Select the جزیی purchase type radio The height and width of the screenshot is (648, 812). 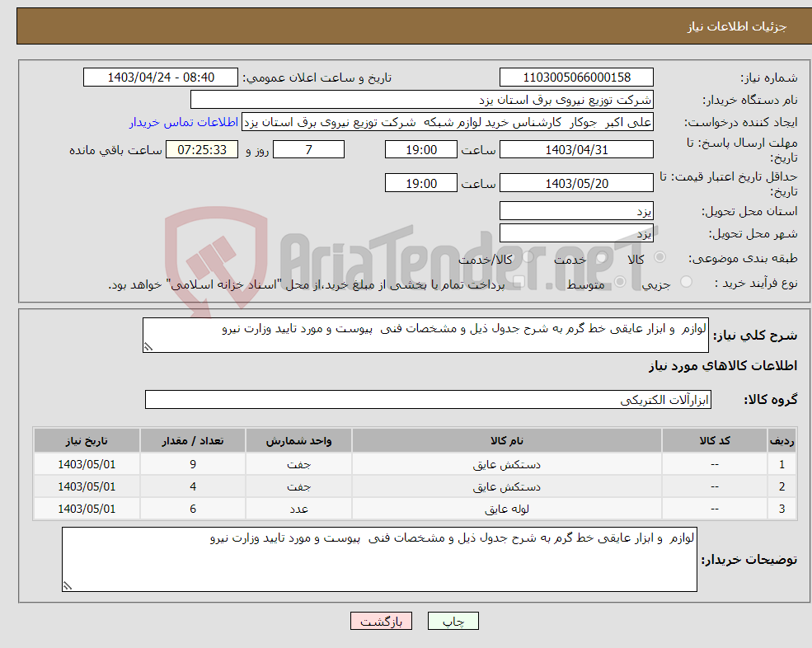tap(686, 282)
